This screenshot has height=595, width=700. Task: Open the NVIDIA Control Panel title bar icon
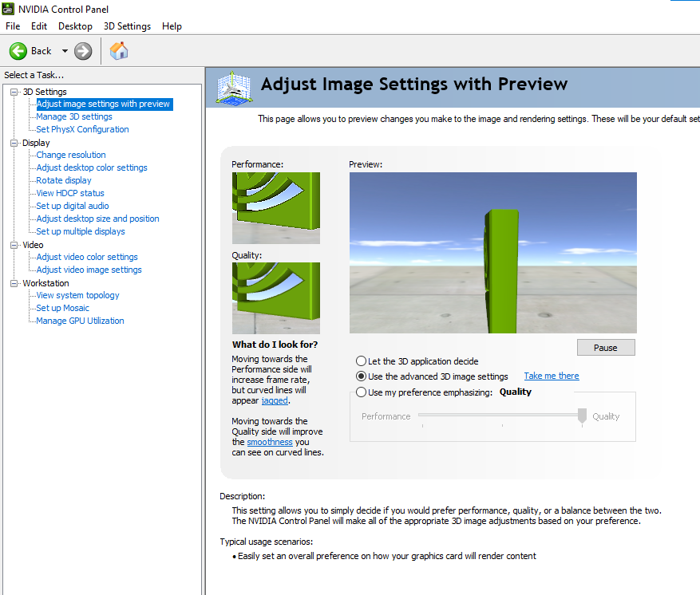[7, 9]
